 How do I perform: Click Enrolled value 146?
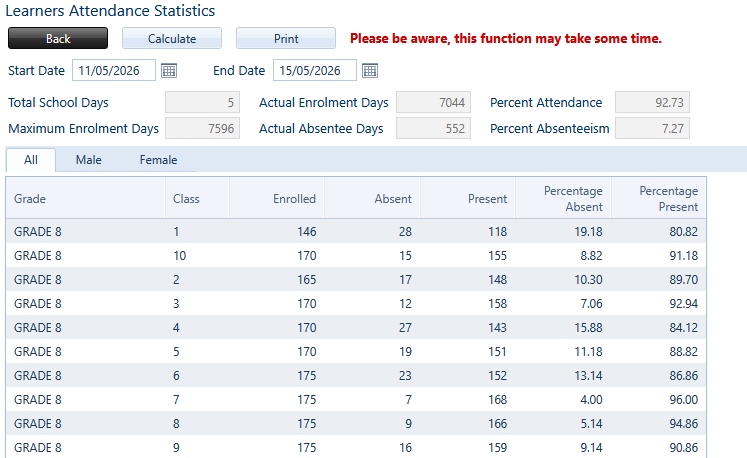(307, 232)
